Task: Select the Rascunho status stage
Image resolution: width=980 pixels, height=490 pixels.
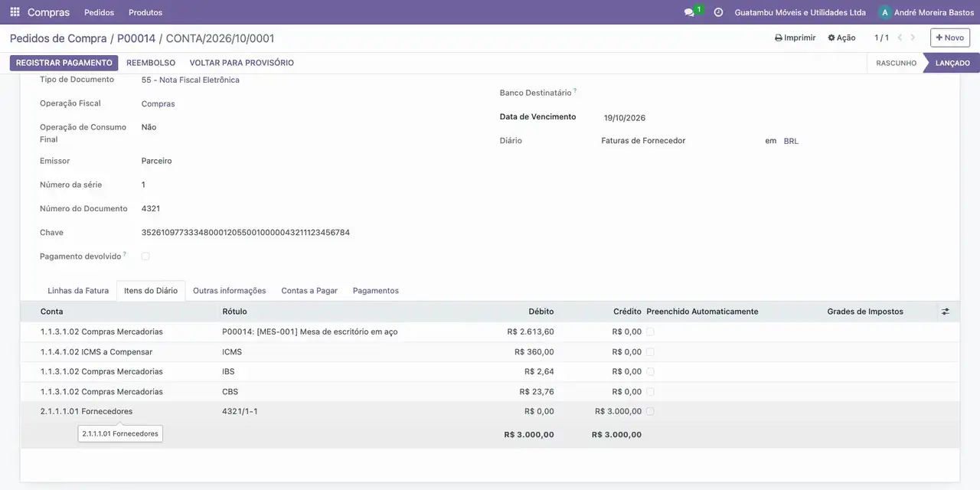Action: [x=896, y=63]
